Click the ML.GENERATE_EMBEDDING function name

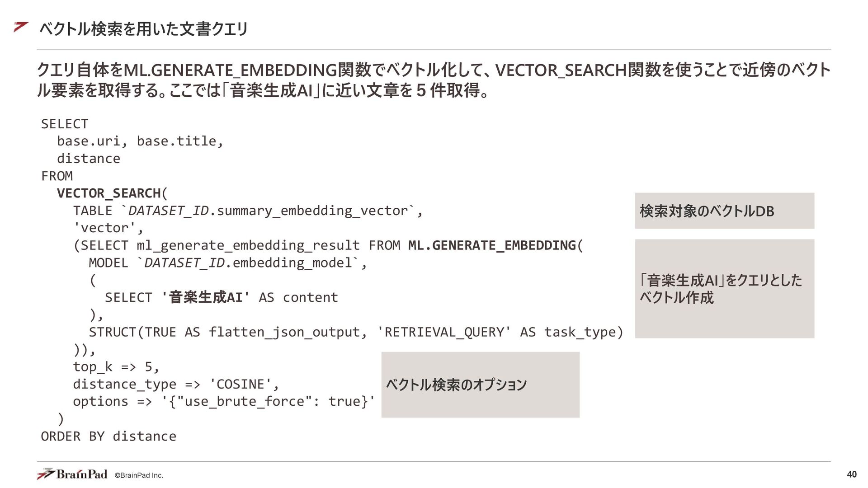coord(492,245)
